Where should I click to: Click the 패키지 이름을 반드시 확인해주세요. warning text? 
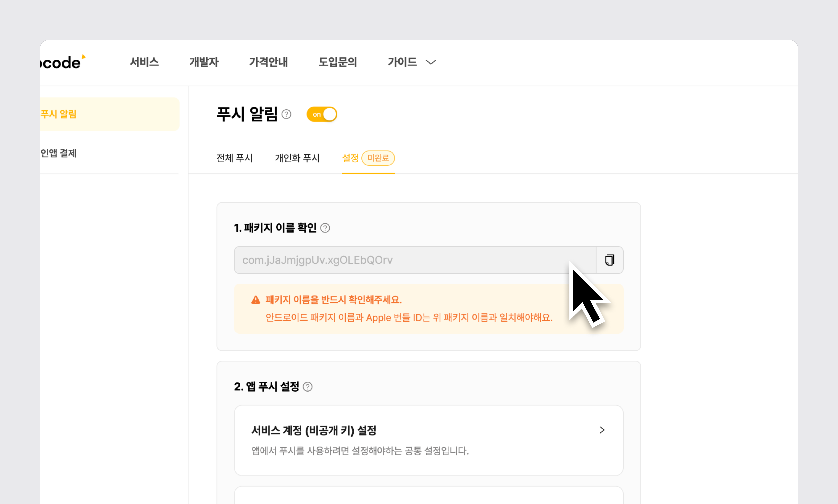click(334, 300)
